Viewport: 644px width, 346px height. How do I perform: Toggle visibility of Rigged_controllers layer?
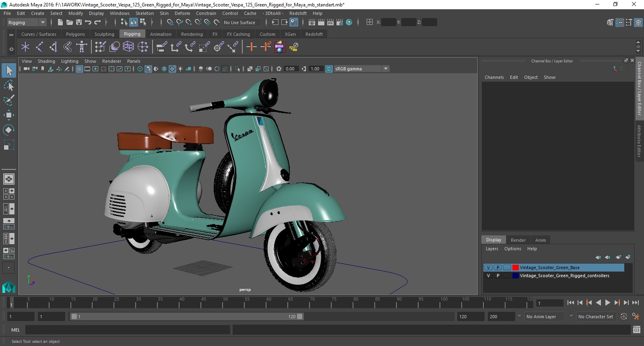click(x=488, y=276)
